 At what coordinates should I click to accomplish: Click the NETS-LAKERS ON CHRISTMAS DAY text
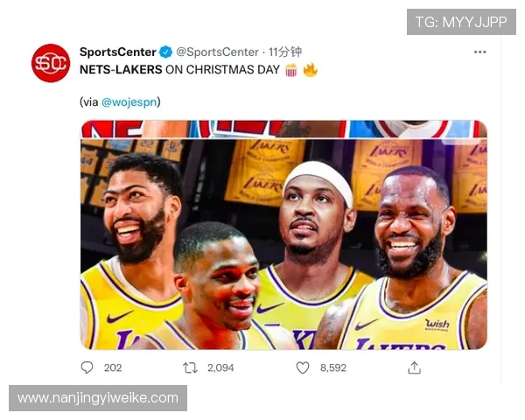coord(178,70)
